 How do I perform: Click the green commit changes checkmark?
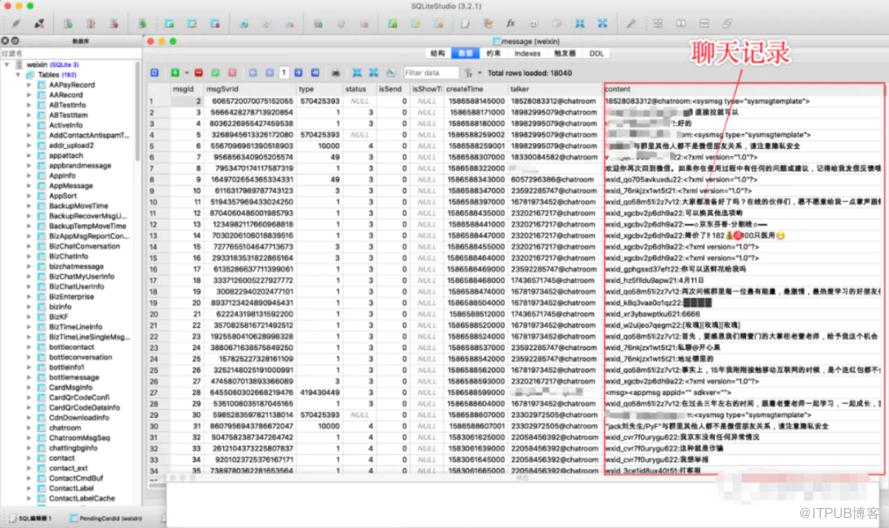[x=215, y=73]
